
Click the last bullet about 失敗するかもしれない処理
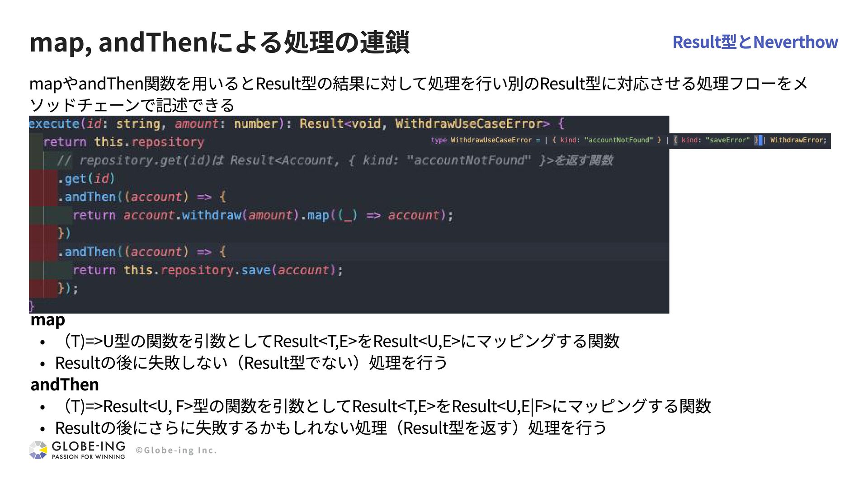330,428
